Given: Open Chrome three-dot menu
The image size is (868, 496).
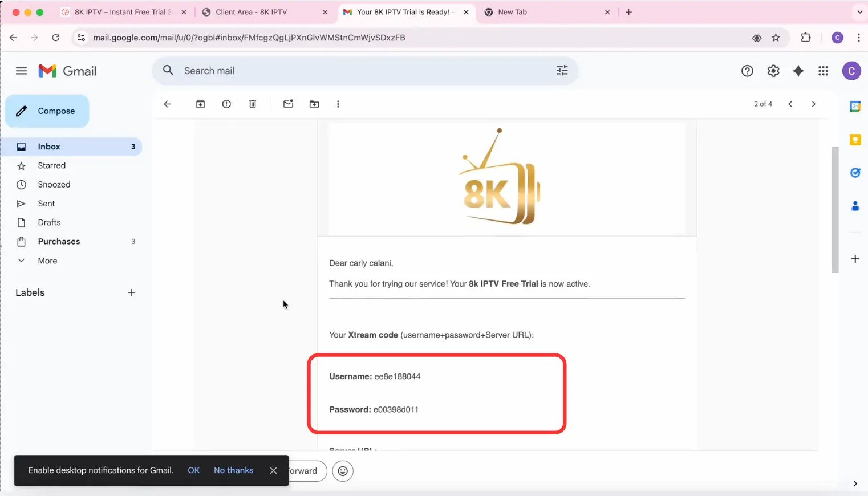Looking at the screenshot, I should click(858, 38).
